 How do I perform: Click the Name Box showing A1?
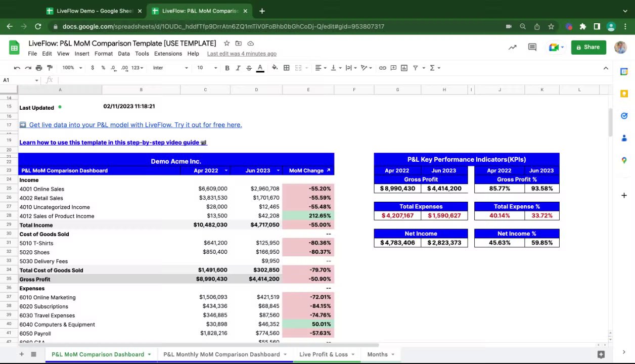[20, 80]
